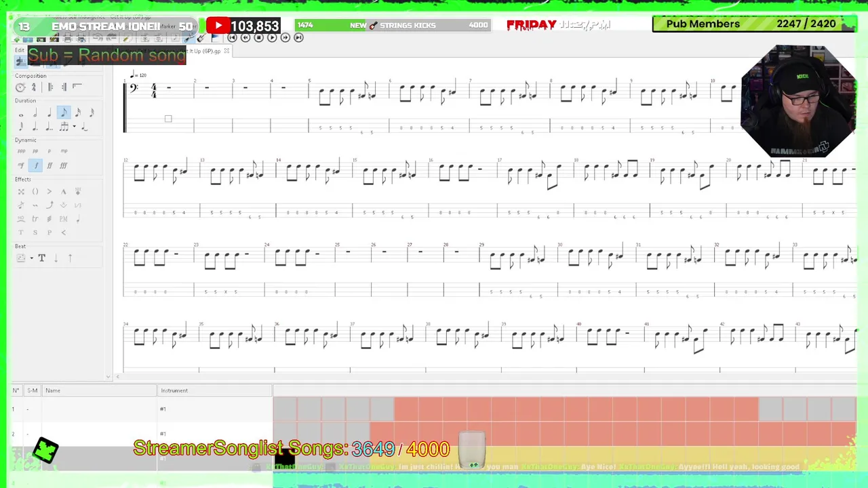The height and width of the screenshot is (488, 868).
Task: Select track 1 row in the track table
Action: click(x=142, y=409)
